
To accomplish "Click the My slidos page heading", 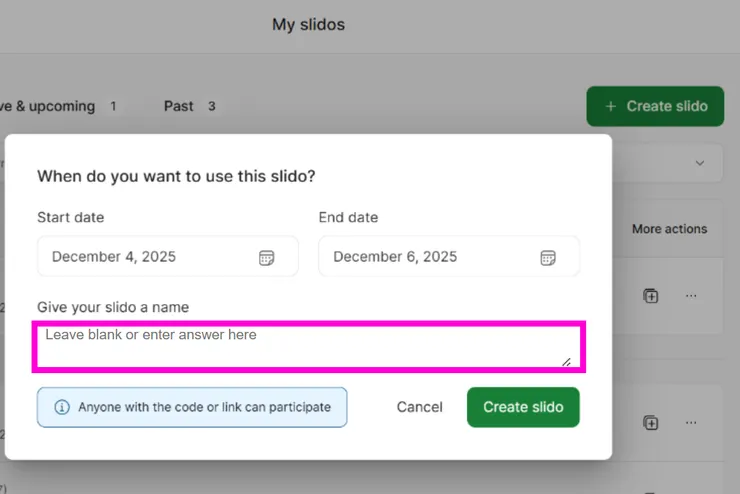I will pos(308,25).
